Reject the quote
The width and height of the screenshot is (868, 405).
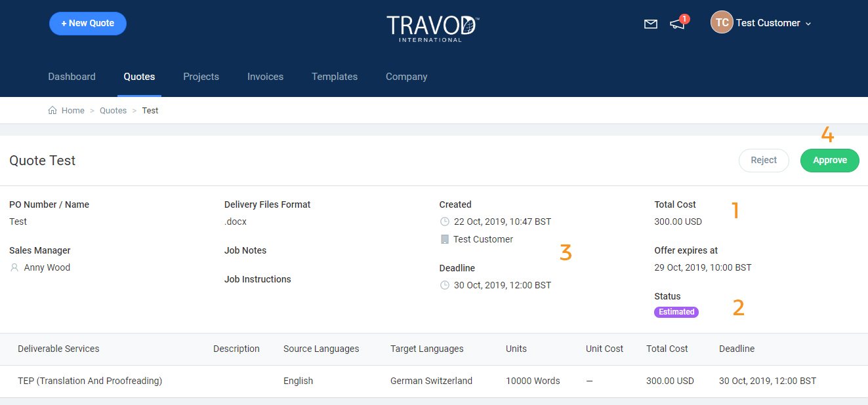click(764, 160)
